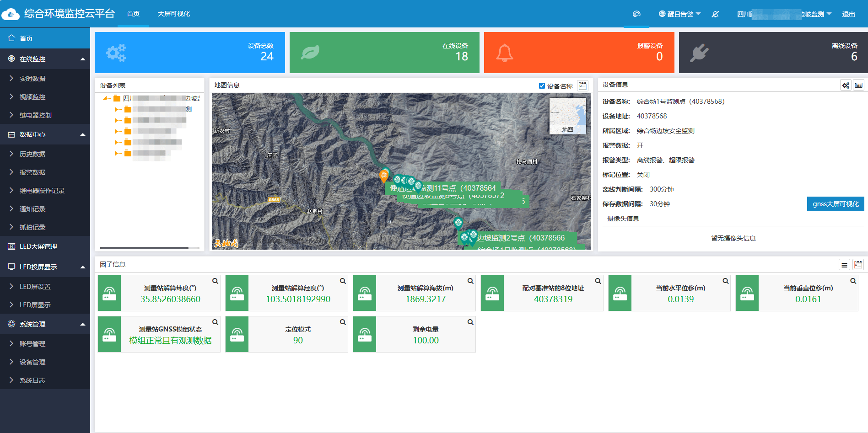Open the 醒目告警 dropdown
Viewport: 868px width, 433px height.
click(679, 14)
